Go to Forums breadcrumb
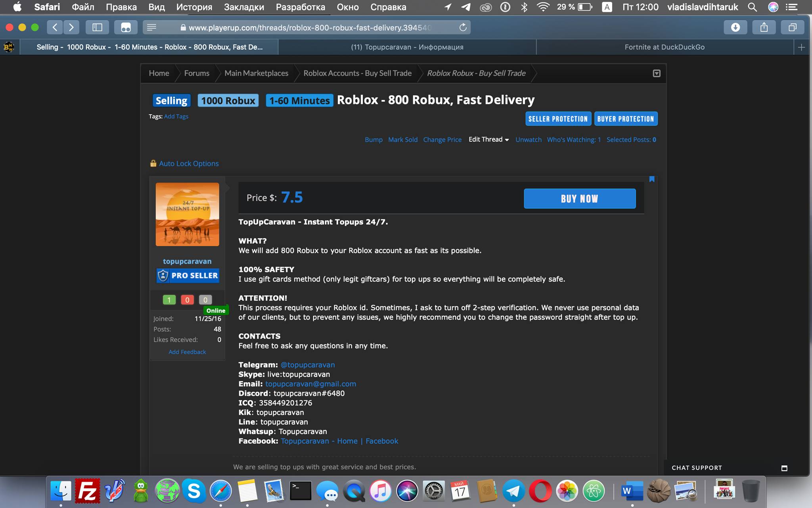This screenshot has height=508, width=812. click(197, 73)
